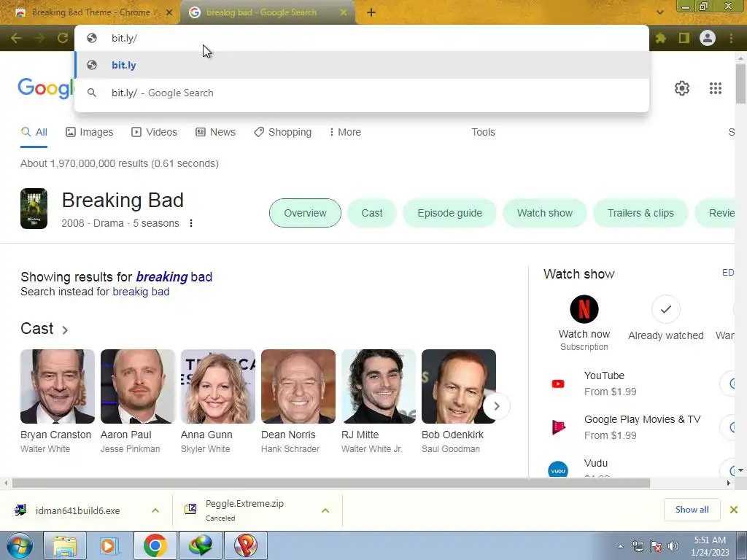Screen dimensions: 747x560
Task: Open Anna Gunn cast photo
Action: 217,386
